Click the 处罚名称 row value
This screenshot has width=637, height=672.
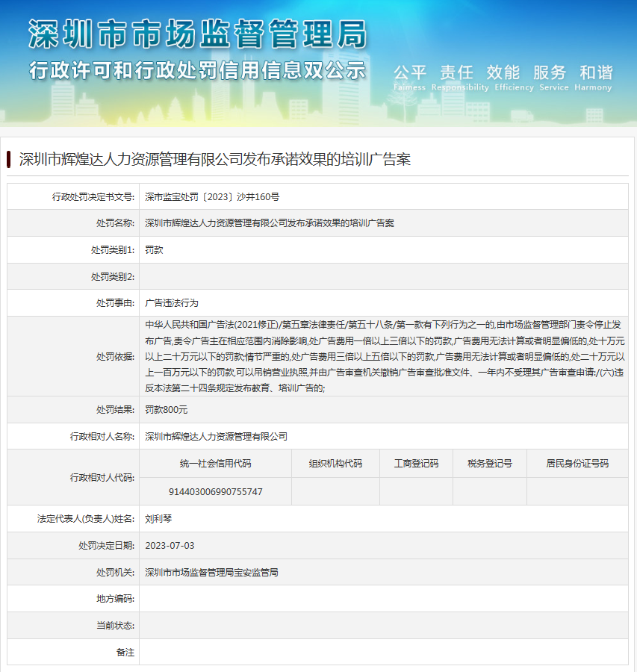click(269, 223)
